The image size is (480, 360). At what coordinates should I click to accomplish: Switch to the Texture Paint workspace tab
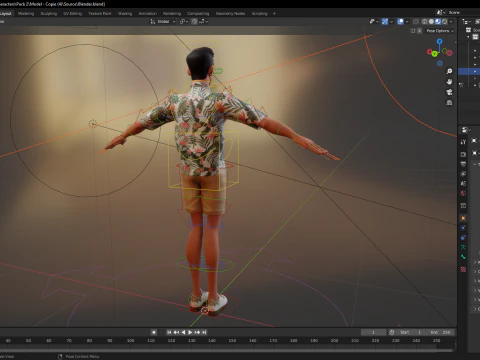coord(100,14)
